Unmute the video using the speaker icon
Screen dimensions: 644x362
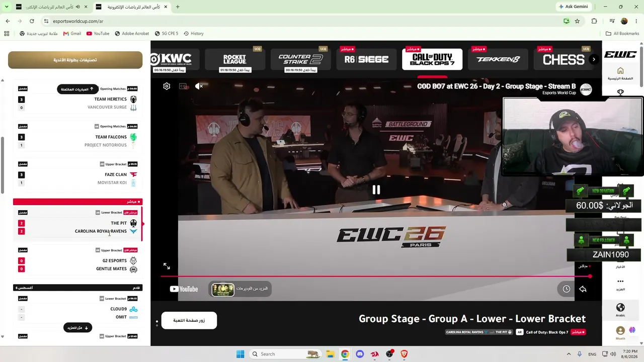tap(199, 86)
